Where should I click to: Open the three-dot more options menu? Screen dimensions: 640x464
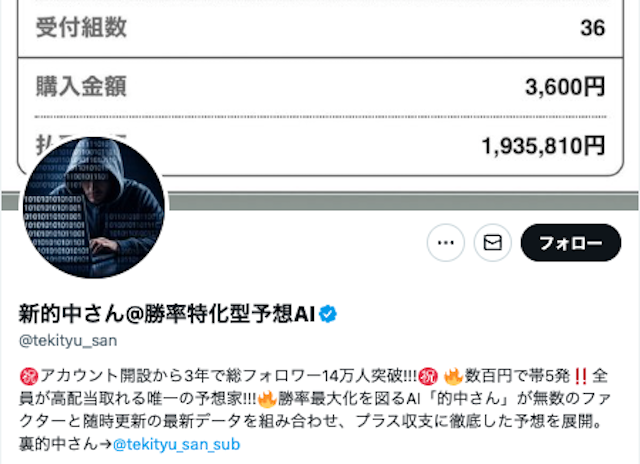tap(446, 243)
